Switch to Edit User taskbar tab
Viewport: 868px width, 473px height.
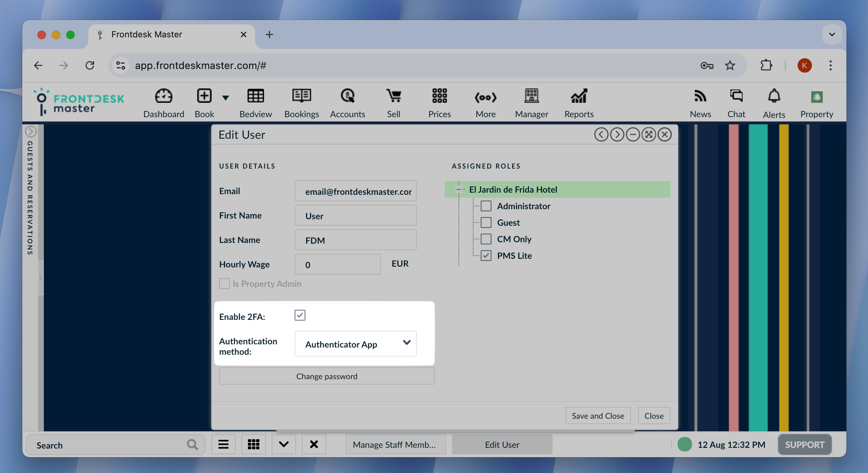(x=502, y=445)
